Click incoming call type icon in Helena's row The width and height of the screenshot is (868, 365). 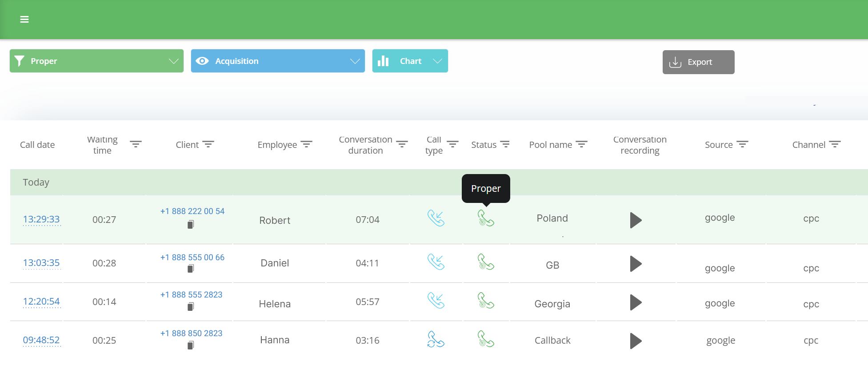(436, 300)
